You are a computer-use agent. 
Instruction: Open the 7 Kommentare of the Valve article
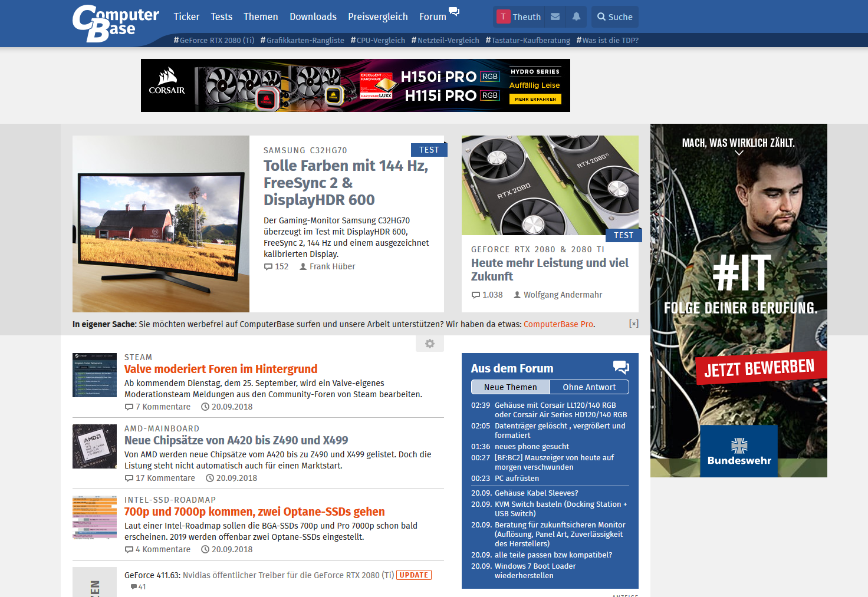tap(157, 407)
